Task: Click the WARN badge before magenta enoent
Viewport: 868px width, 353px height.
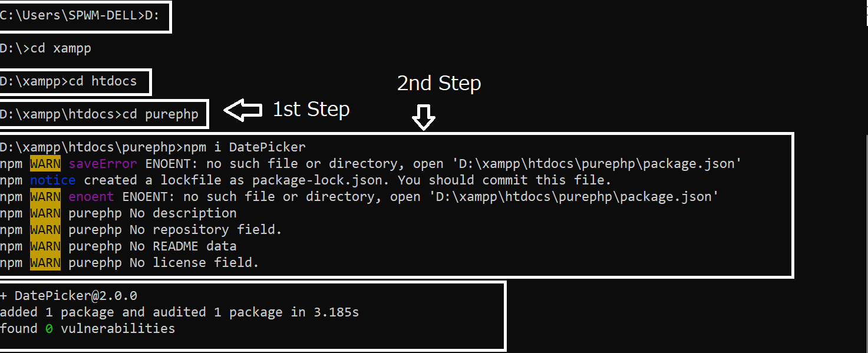Action: (x=45, y=196)
